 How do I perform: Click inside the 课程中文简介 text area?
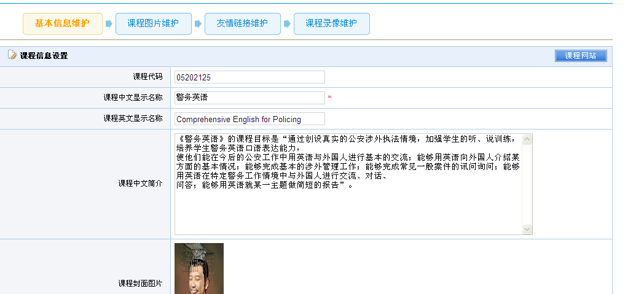[x=348, y=209]
